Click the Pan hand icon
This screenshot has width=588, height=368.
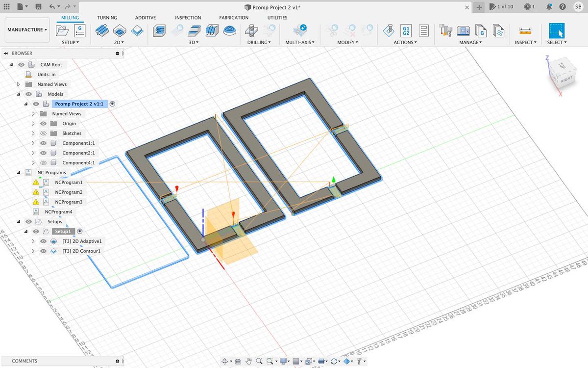pos(249,362)
